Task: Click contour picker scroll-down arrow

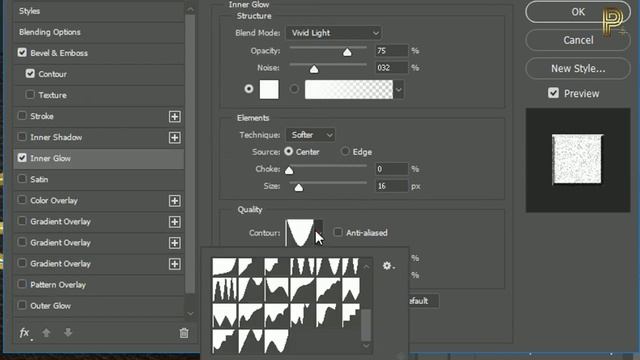Action: 366,346
